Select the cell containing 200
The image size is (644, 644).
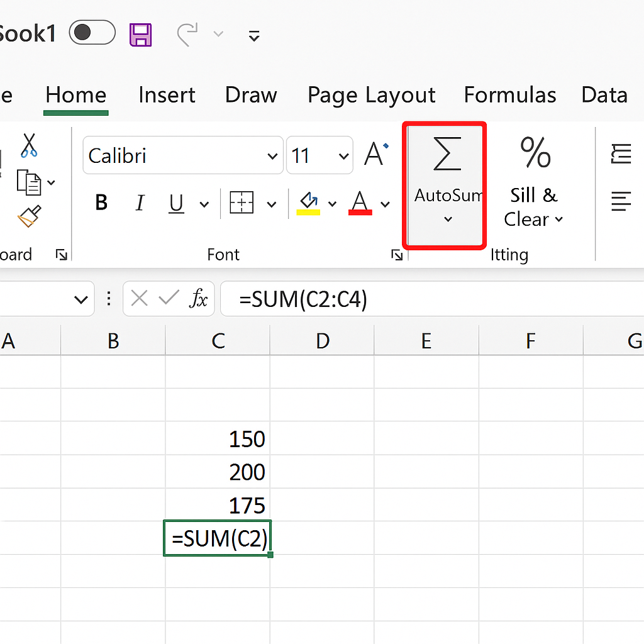tap(218, 472)
